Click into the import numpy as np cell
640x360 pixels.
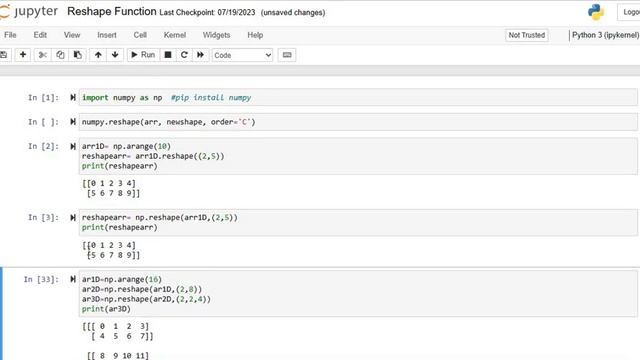[358, 98]
